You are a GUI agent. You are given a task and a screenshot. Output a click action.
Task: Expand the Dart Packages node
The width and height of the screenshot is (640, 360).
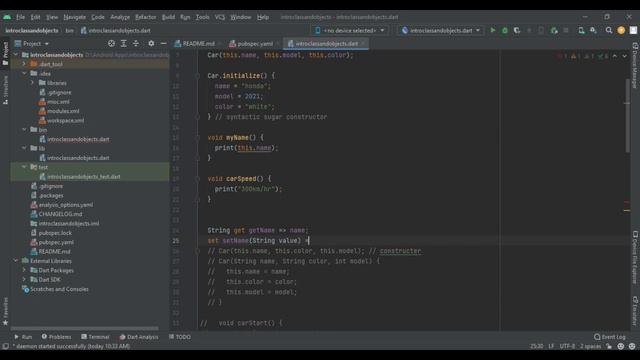(x=24, y=270)
